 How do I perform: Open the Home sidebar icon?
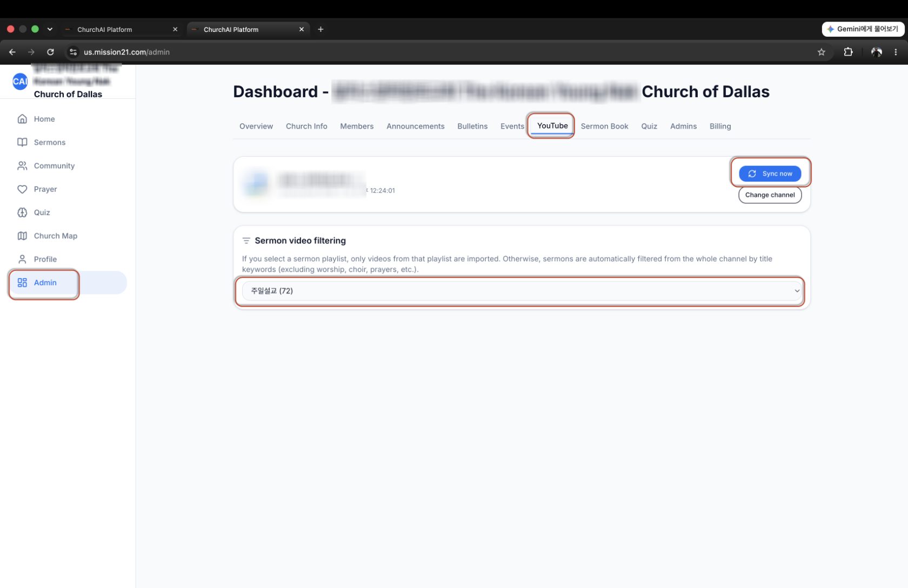tap(22, 119)
